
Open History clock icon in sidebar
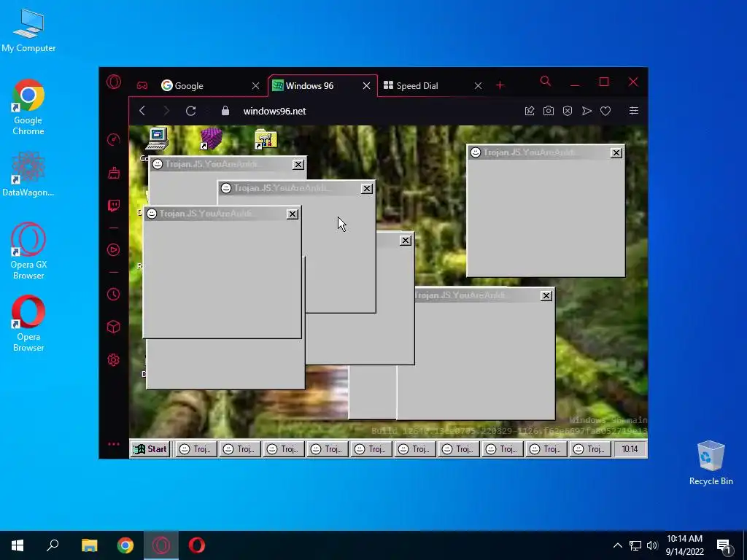click(x=113, y=295)
